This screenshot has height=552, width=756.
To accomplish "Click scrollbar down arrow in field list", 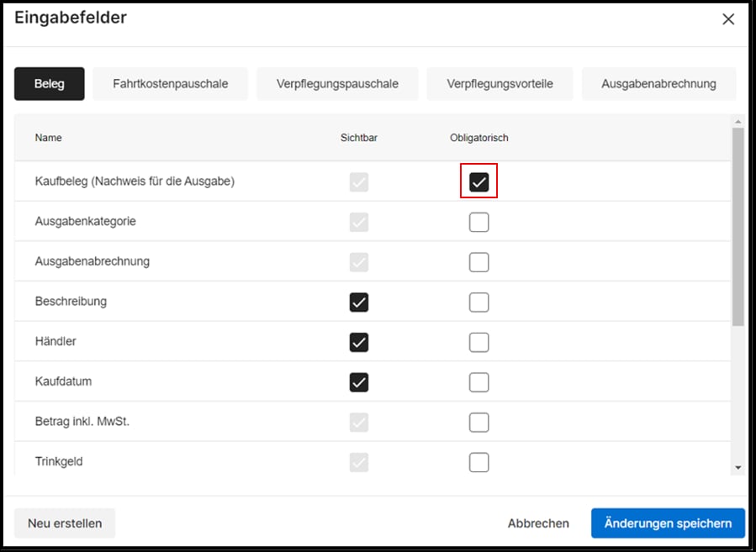I will [x=737, y=467].
